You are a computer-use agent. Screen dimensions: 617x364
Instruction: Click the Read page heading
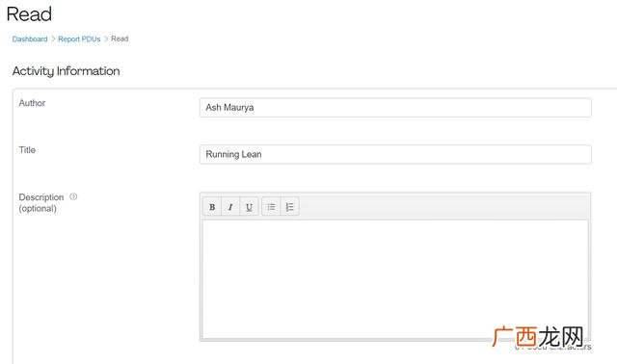pyautogui.click(x=29, y=14)
